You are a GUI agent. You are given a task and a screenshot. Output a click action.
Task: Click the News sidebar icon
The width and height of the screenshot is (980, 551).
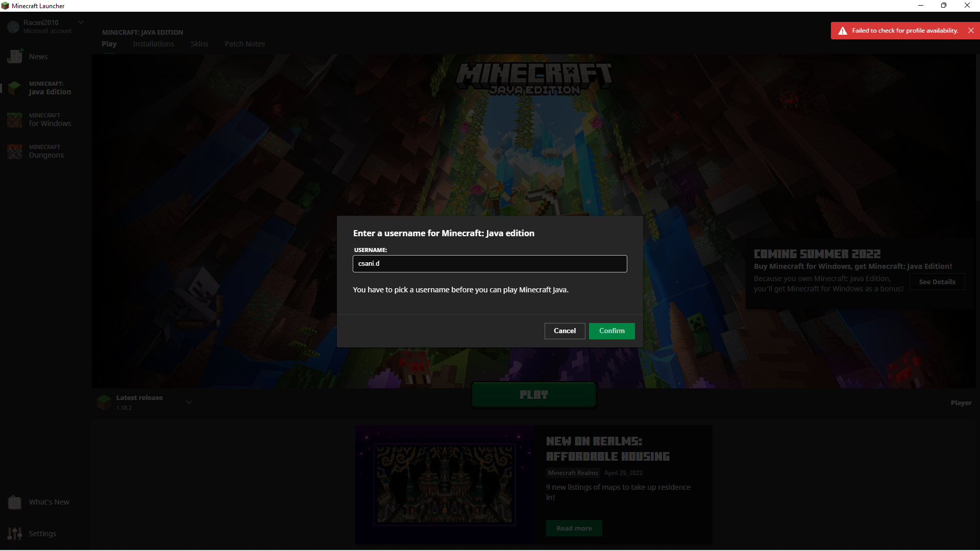(x=15, y=57)
